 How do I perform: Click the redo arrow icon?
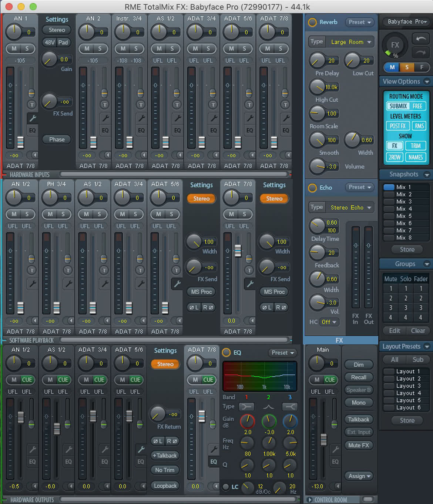pos(421,53)
